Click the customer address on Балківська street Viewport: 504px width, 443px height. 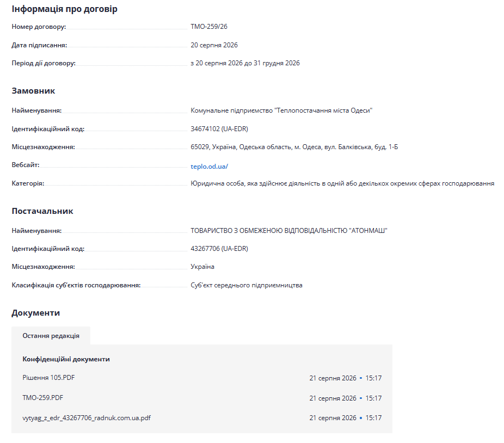point(294,147)
